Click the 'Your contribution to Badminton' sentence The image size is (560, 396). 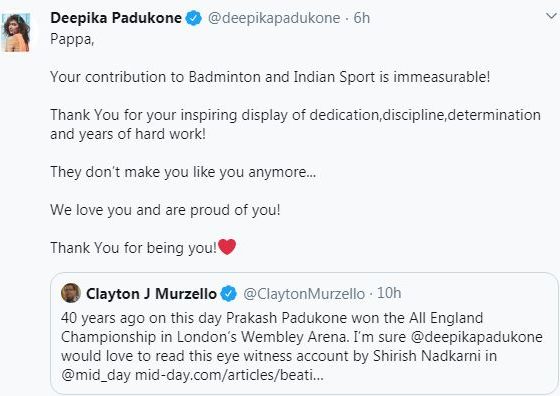pos(270,77)
